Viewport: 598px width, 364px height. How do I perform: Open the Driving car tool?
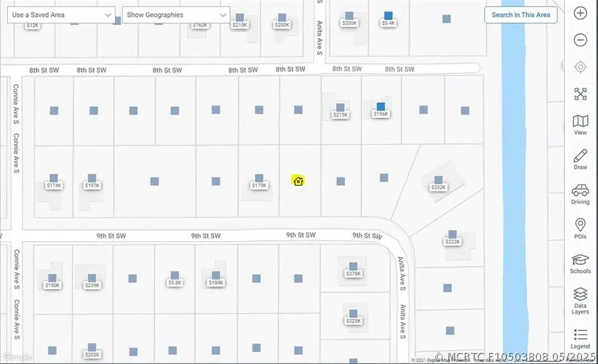tap(580, 194)
